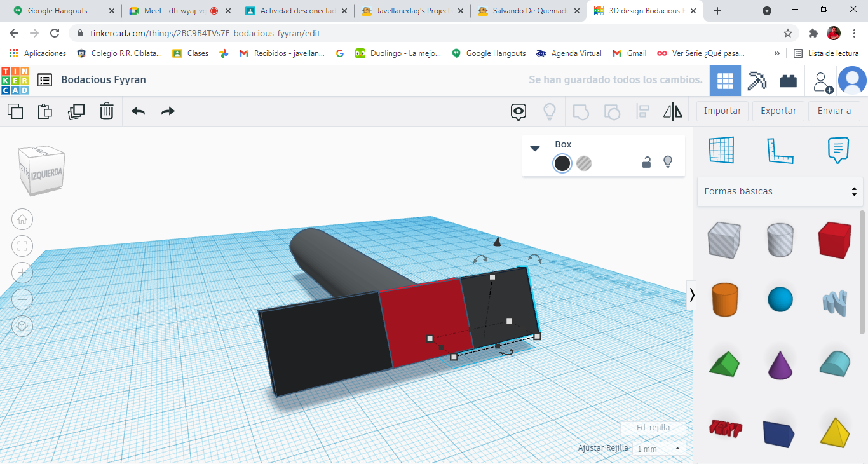Open the Gmail bookmark
Image resolution: width=868 pixels, height=464 pixels.
(629, 53)
